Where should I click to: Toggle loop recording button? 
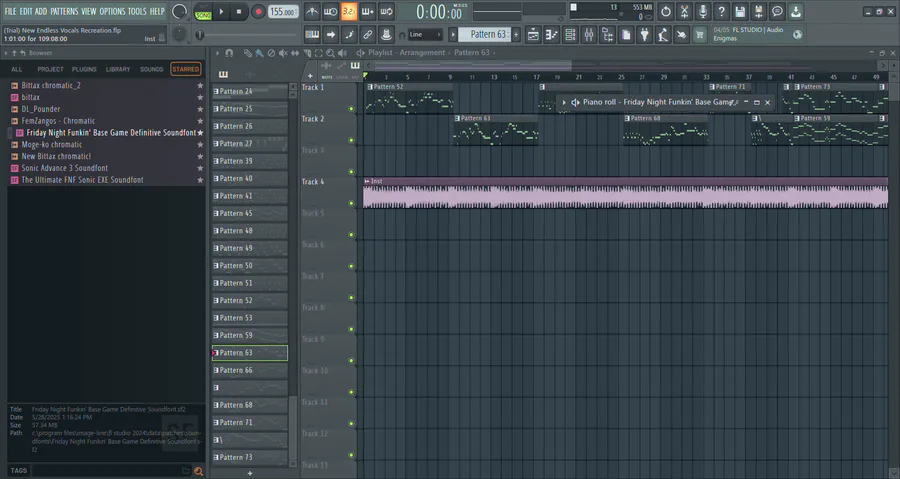point(387,11)
